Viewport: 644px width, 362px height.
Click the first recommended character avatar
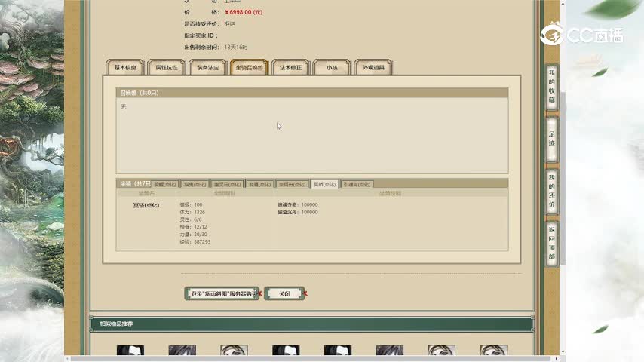click(130, 351)
